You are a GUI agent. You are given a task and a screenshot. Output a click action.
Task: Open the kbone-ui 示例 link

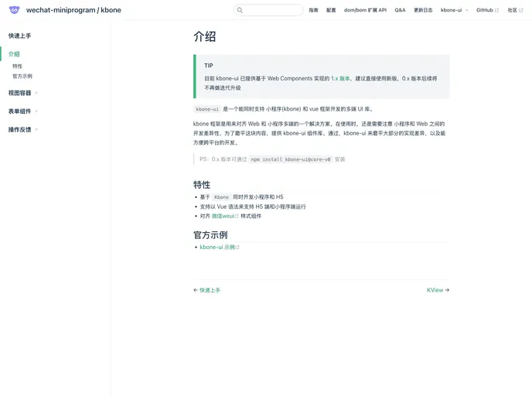coord(217,247)
